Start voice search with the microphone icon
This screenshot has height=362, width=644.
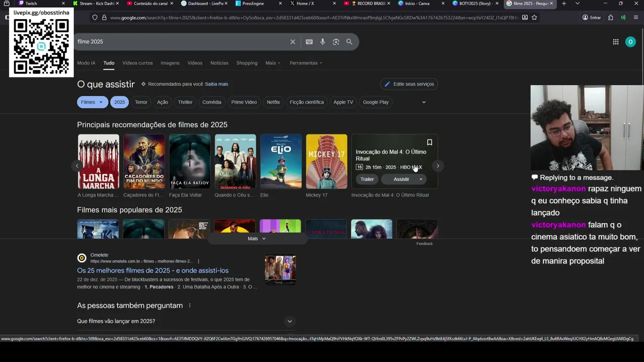[x=323, y=42]
